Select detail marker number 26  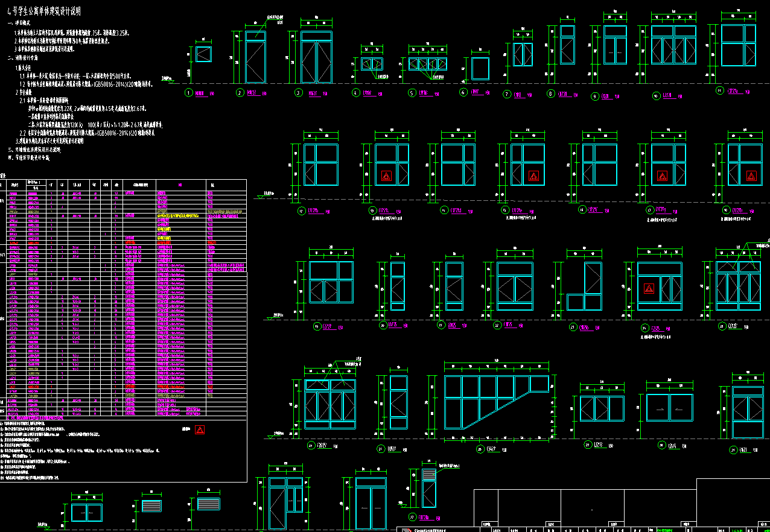point(311,446)
